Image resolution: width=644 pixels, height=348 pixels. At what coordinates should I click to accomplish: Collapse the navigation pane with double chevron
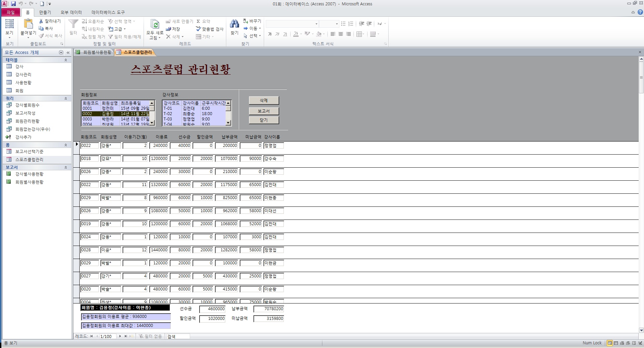pyautogui.click(x=68, y=53)
